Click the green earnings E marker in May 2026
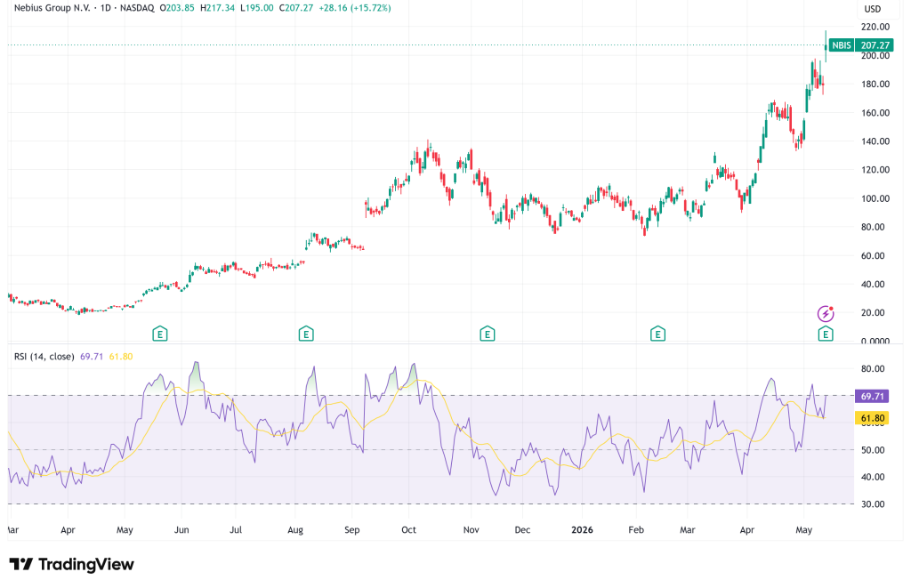Viewport: 911px width, 588px height. coord(826,334)
